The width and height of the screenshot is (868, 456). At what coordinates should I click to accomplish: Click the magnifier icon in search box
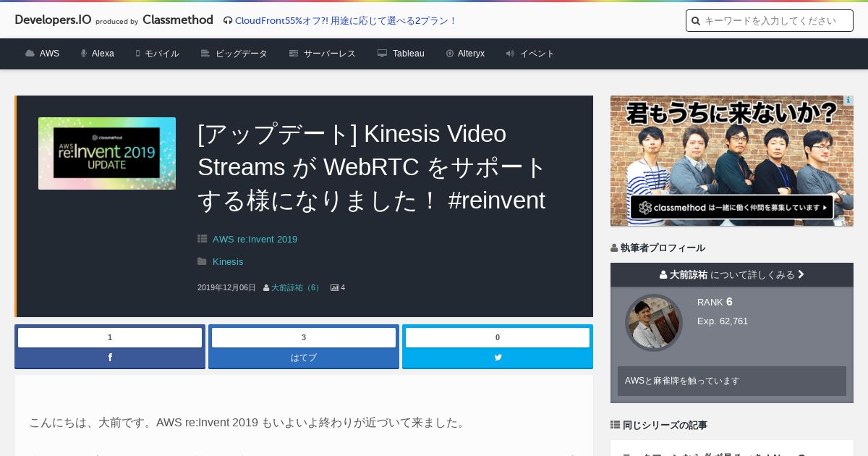coord(696,21)
